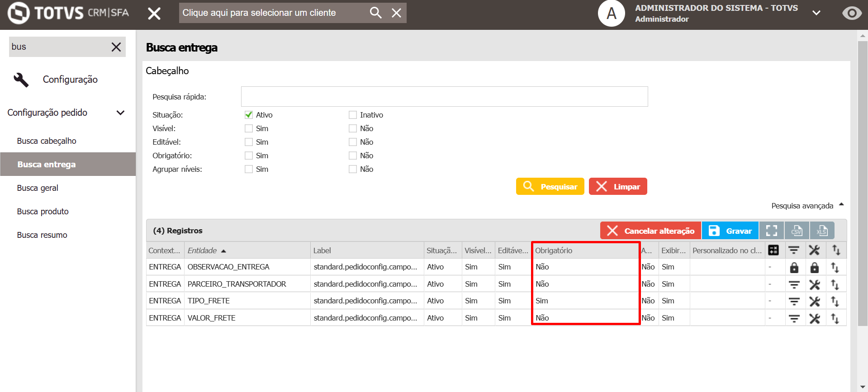This screenshot has height=392, width=868.
Task: Click tools icon in PARCEIRO_TRANSPORTADOR row
Action: (x=814, y=284)
